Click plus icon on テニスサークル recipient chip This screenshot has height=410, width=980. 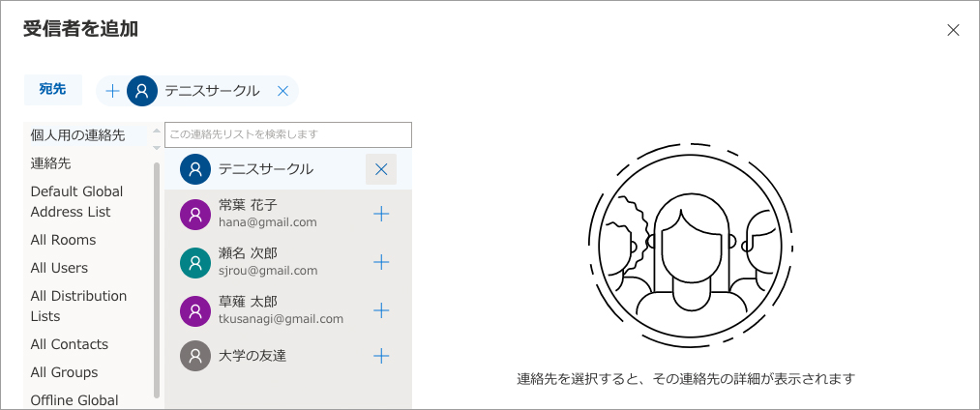tap(112, 91)
